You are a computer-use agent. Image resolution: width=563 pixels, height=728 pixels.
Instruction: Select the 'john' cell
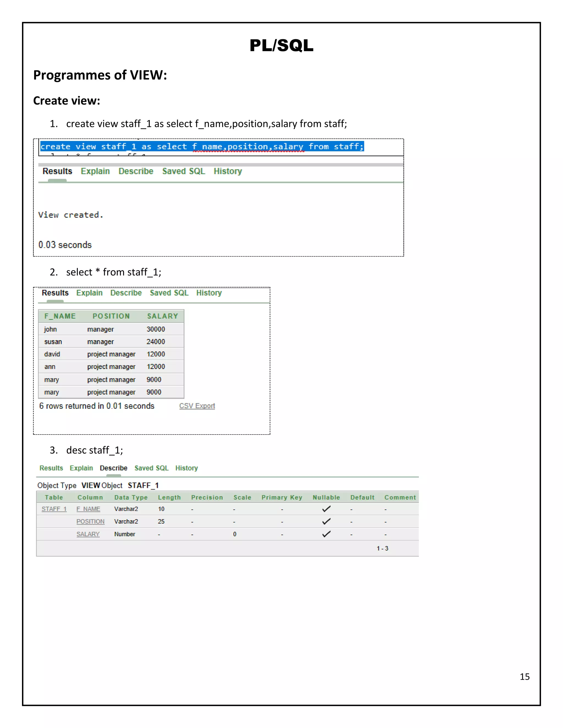(x=50, y=329)
